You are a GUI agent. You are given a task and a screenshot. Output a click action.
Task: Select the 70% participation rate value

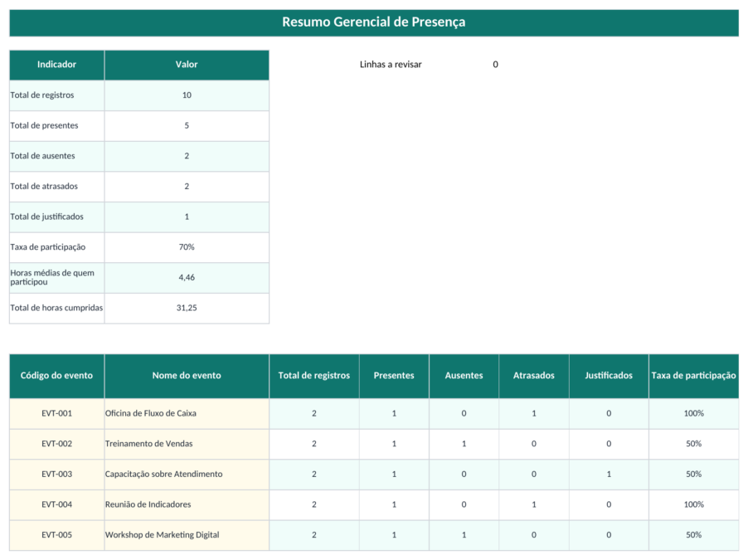click(187, 247)
